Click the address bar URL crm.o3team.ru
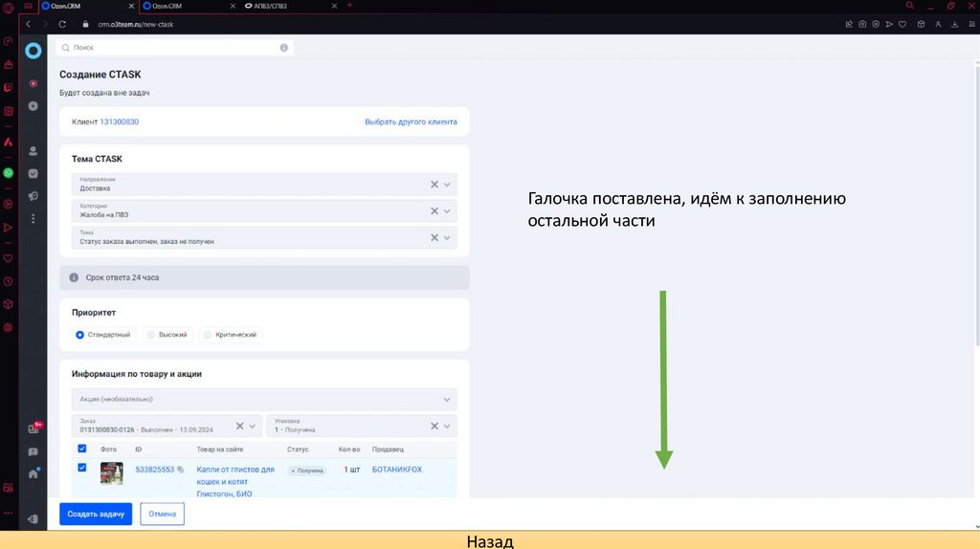The width and height of the screenshot is (980, 549). tap(136, 24)
